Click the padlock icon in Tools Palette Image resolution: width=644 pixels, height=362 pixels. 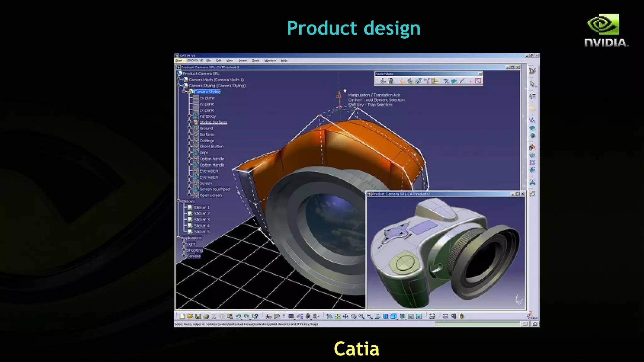click(x=391, y=81)
